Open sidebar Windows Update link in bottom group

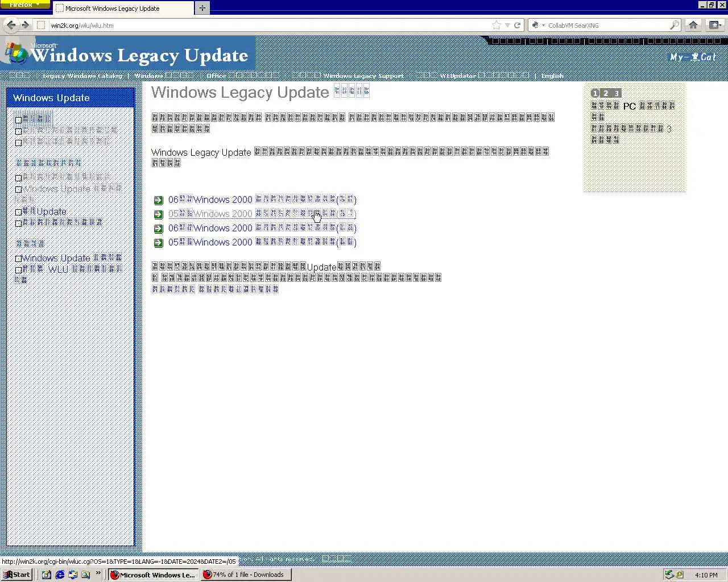point(71,258)
